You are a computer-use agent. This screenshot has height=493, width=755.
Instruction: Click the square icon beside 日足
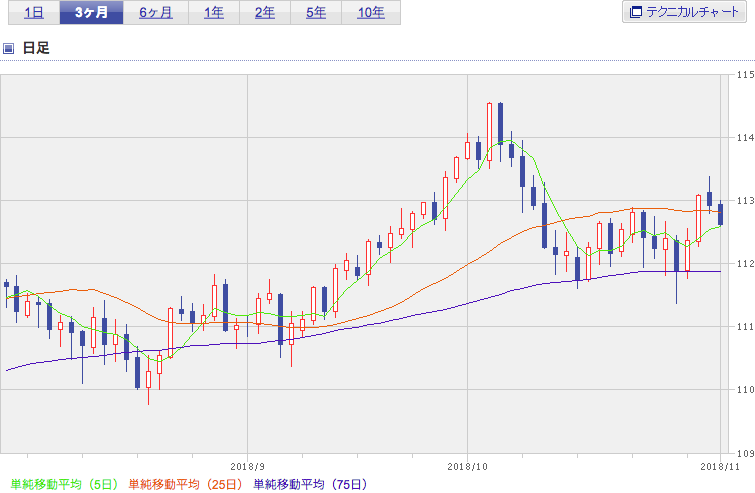[x=8, y=48]
